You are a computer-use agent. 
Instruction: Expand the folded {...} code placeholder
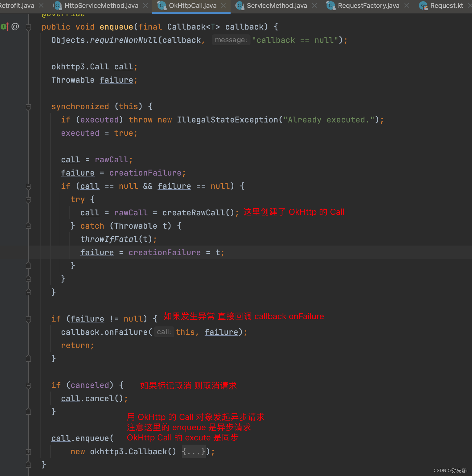(x=193, y=452)
